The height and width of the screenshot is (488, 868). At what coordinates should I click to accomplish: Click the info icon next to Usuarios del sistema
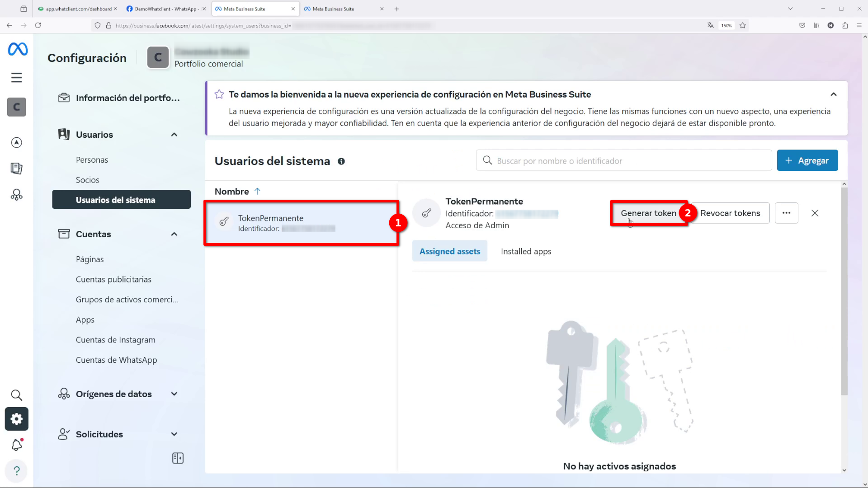pos(341,161)
